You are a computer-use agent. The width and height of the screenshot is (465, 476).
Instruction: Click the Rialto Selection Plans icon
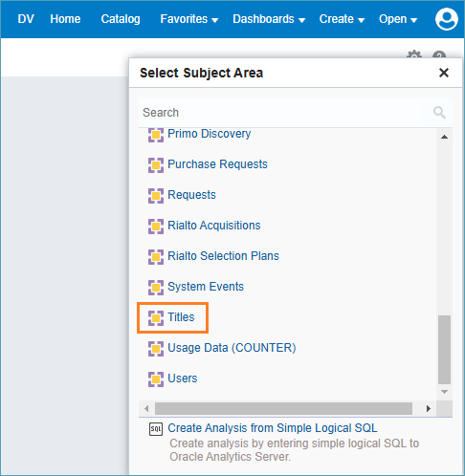[156, 257]
